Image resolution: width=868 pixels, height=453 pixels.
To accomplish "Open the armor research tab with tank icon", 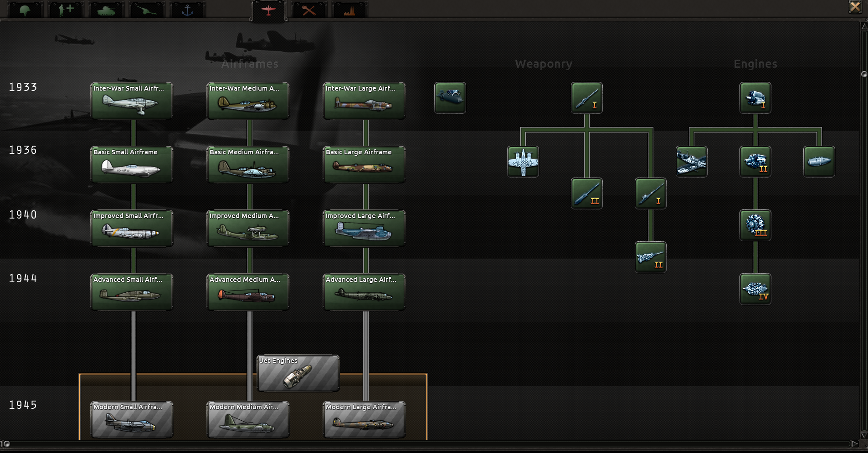I will (106, 9).
